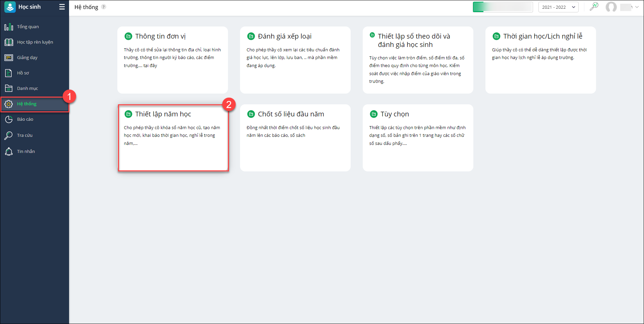Image resolution: width=644 pixels, height=324 pixels.
Task: Click the description text under Đánh giá xếp loại
Action: pyautogui.click(x=293, y=58)
